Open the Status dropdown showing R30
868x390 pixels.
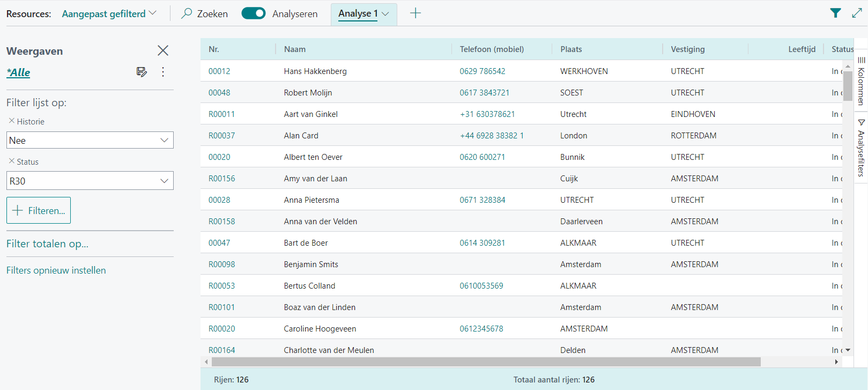click(x=90, y=181)
